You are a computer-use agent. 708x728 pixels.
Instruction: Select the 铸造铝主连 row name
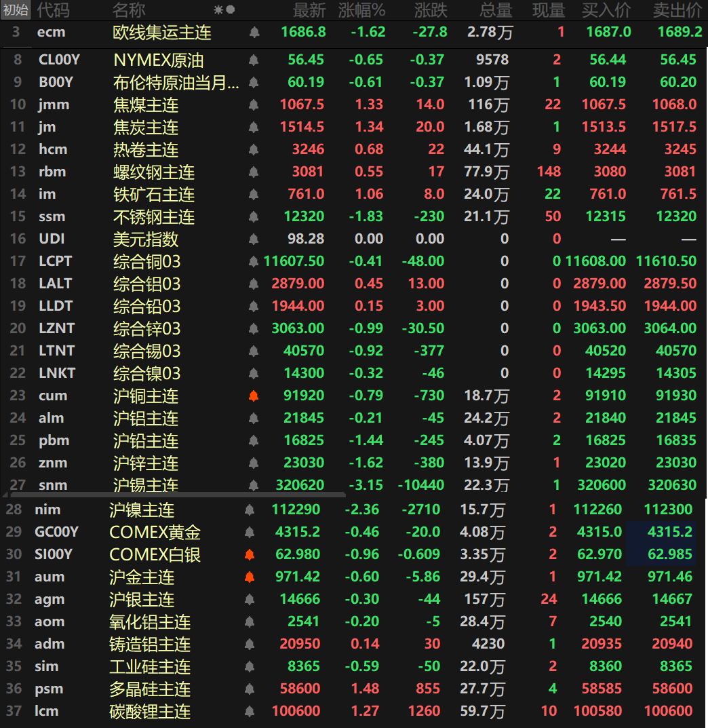pyautogui.click(x=150, y=644)
